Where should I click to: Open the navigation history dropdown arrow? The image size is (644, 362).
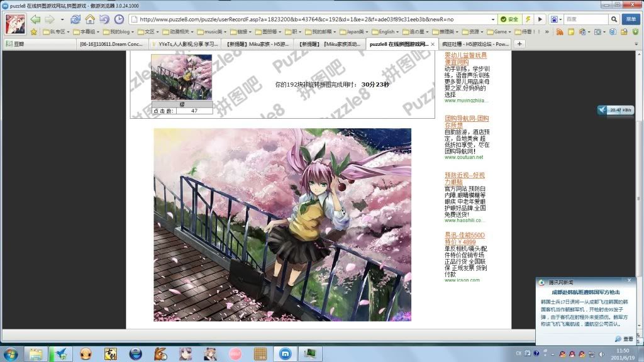click(62, 19)
